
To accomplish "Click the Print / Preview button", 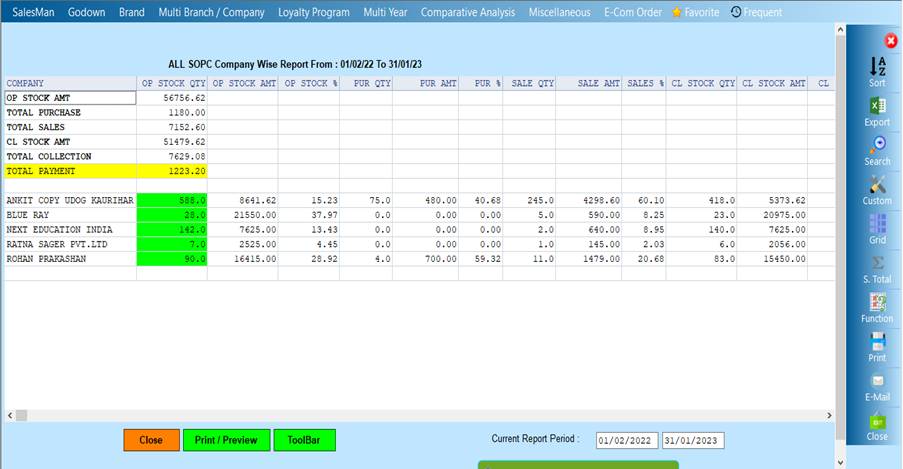I will pyautogui.click(x=226, y=440).
